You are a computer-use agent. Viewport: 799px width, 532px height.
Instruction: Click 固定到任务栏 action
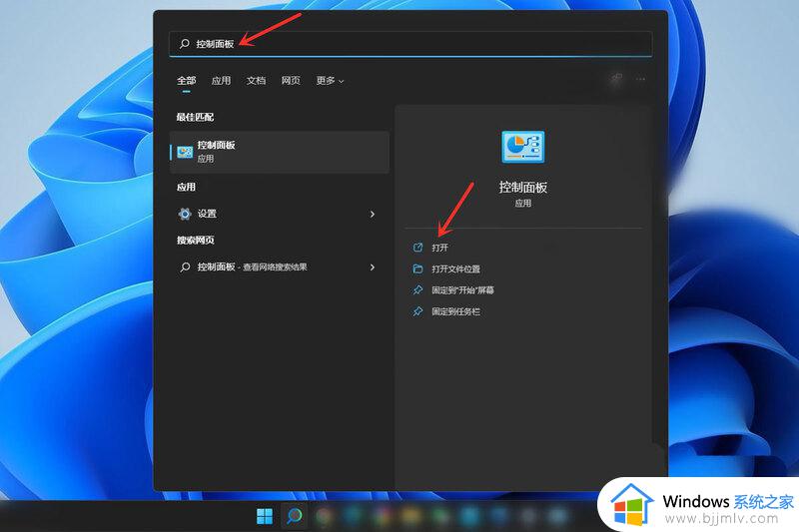(456, 311)
